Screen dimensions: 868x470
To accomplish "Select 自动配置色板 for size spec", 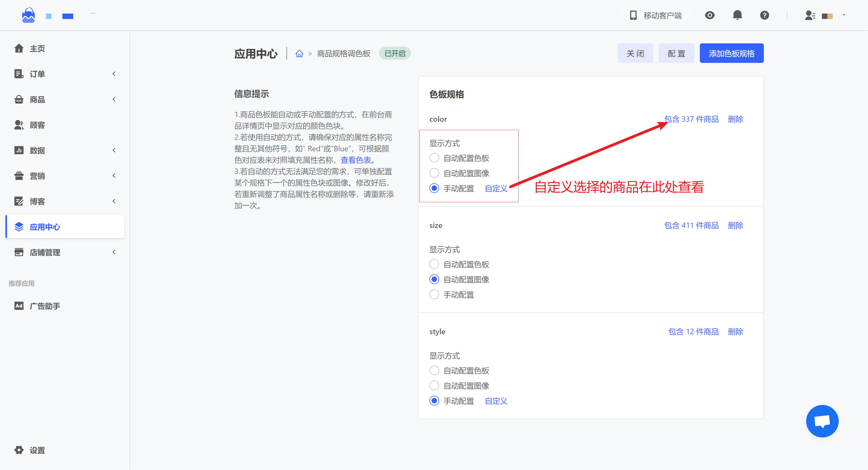I will (x=434, y=264).
